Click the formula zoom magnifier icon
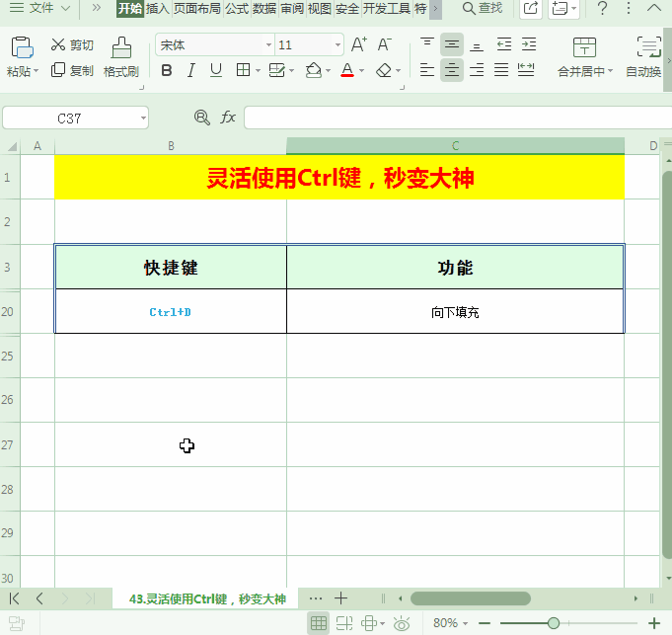The height and width of the screenshot is (635, 672). [x=202, y=118]
